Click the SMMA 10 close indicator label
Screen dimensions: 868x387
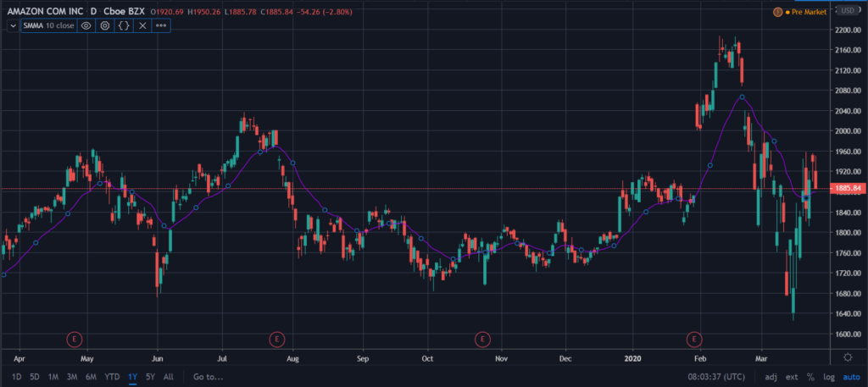tap(48, 25)
